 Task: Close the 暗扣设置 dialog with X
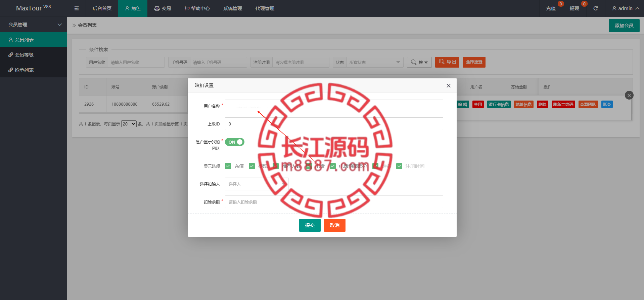point(448,86)
